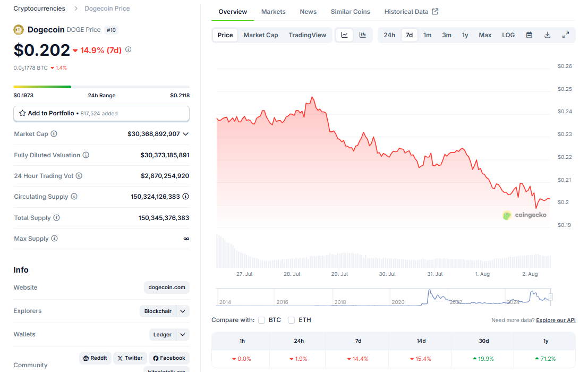Screen dimensions: 588x372
Task: Set chart range to 1y
Action: pyautogui.click(x=465, y=35)
